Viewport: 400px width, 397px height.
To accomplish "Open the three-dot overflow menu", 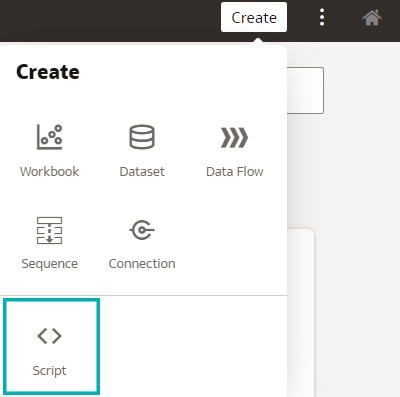I will (x=322, y=17).
